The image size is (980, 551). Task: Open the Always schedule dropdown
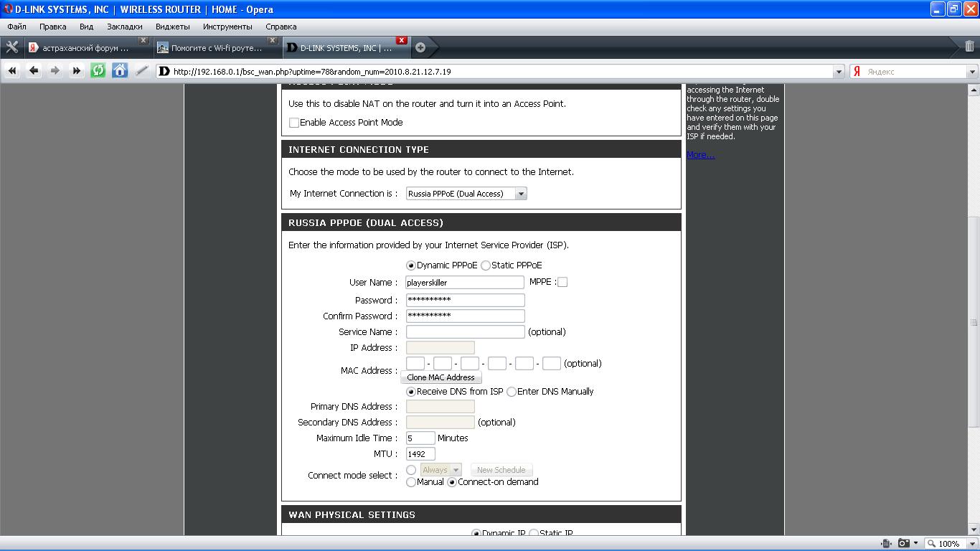440,470
